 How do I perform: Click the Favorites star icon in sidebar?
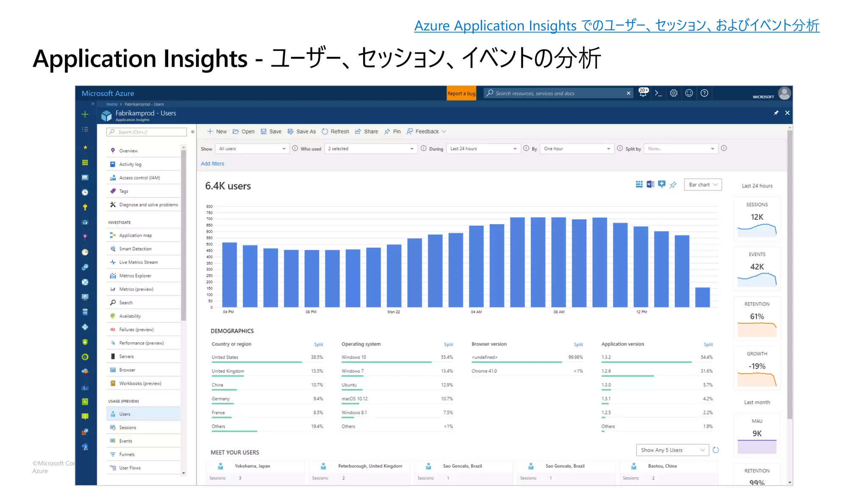pos(85,147)
